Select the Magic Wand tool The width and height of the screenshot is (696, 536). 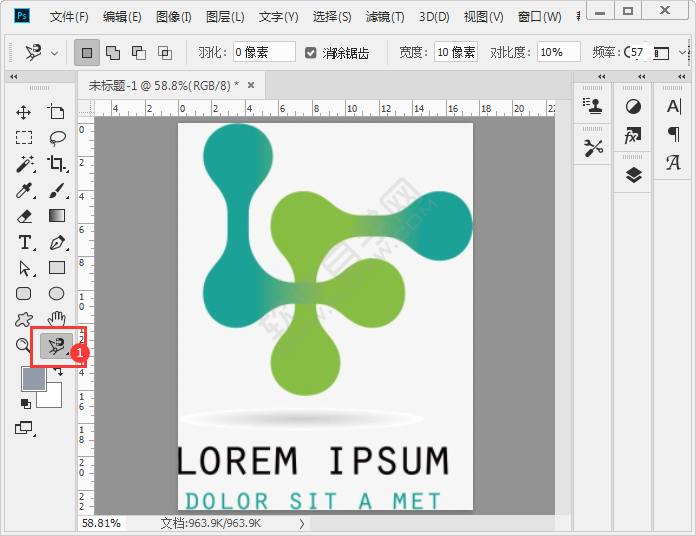[x=24, y=164]
